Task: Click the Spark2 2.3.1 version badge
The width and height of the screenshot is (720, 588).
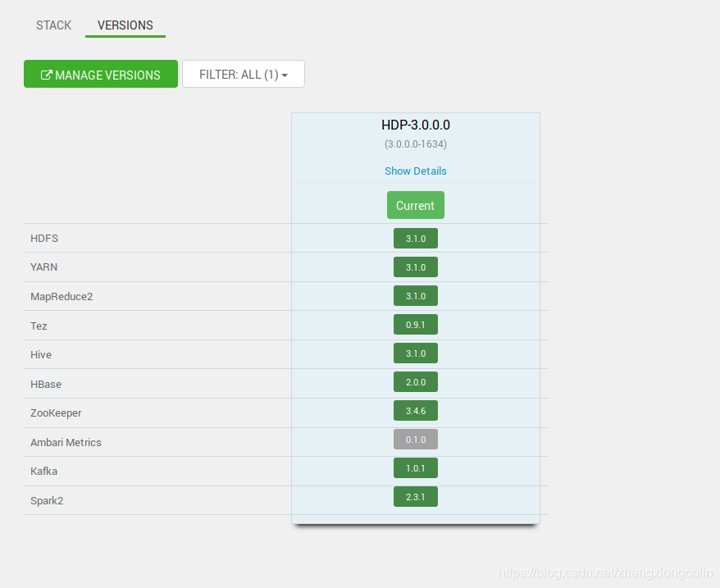Action: point(416,497)
